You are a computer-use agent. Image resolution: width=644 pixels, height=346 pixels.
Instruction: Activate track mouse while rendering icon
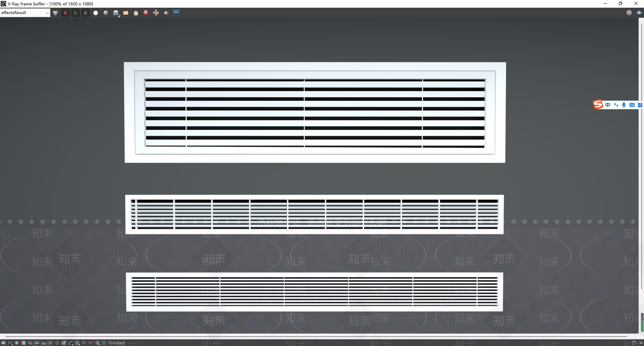(156, 13)
